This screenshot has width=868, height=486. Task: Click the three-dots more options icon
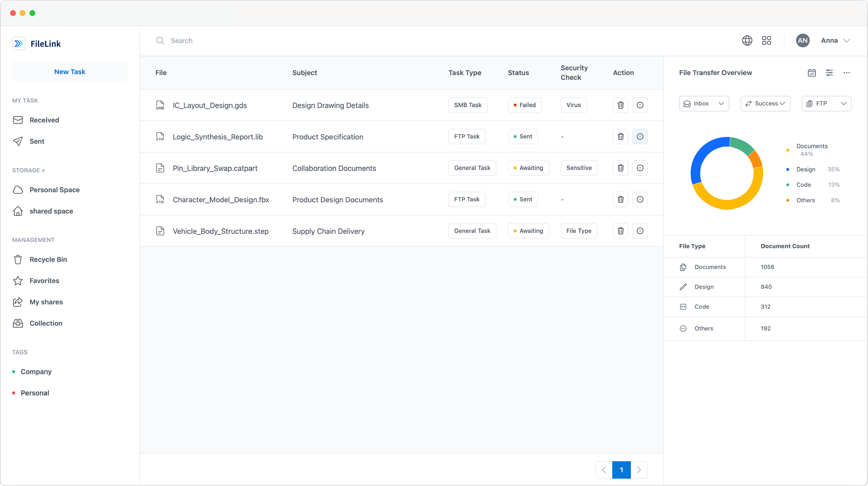pyautogui.click(x=846, y=73)
